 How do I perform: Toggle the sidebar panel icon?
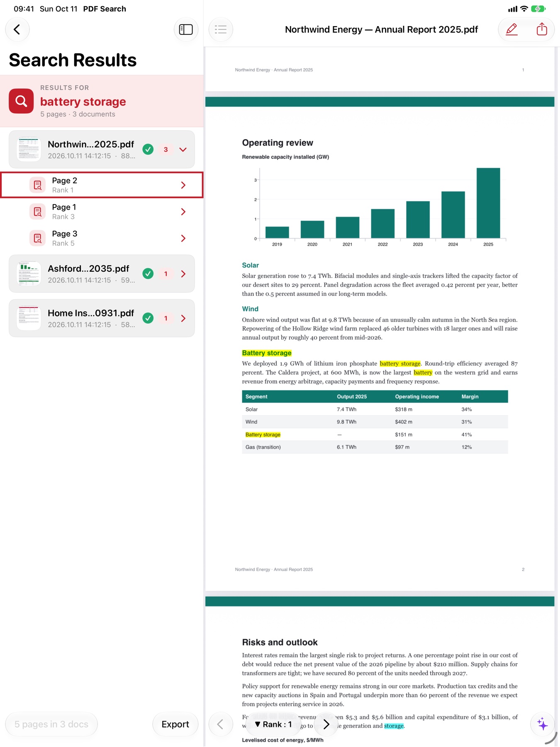(185, 29)
